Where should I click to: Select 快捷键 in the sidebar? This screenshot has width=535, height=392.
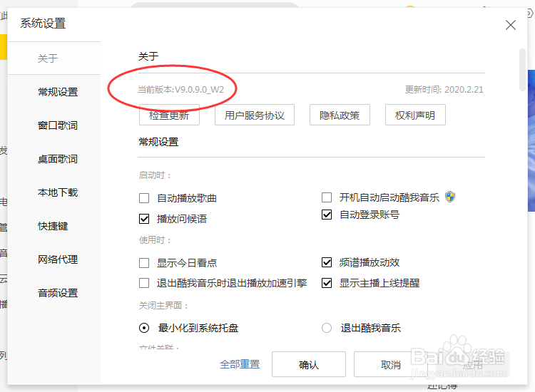(53, 226)
